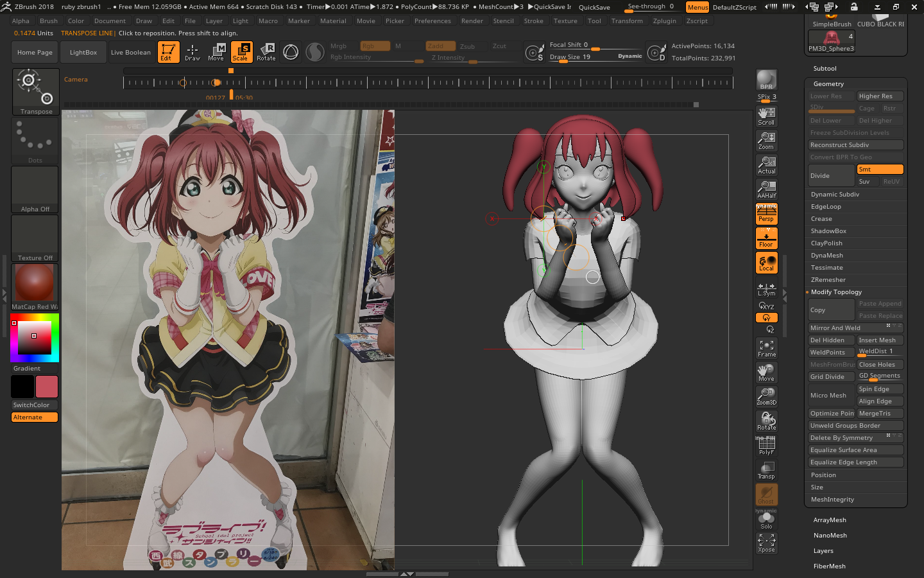924x578 pixels.
Task: Expand the Subtool section
Action: [825, 69]
